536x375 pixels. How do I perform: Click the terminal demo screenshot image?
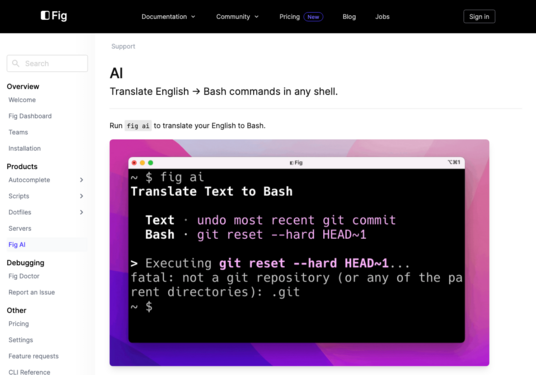tap(299, 253)
